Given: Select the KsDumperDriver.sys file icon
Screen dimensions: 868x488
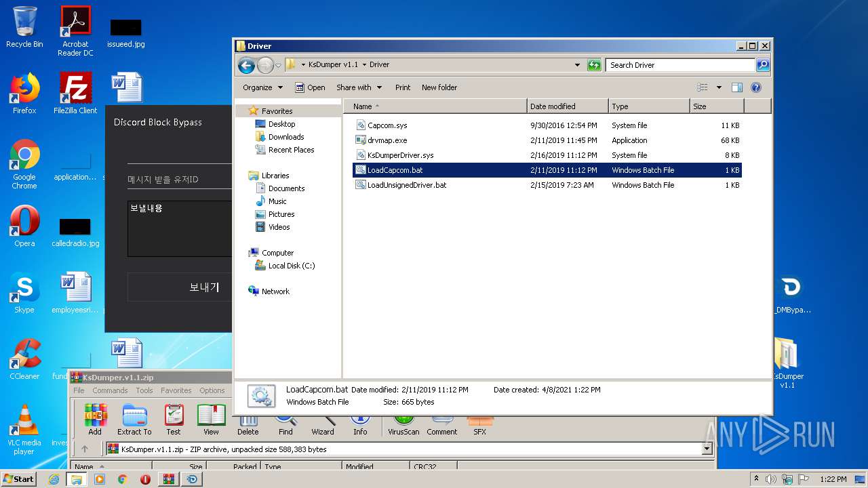Looking at the screenshot, I should tap(361, 155).
